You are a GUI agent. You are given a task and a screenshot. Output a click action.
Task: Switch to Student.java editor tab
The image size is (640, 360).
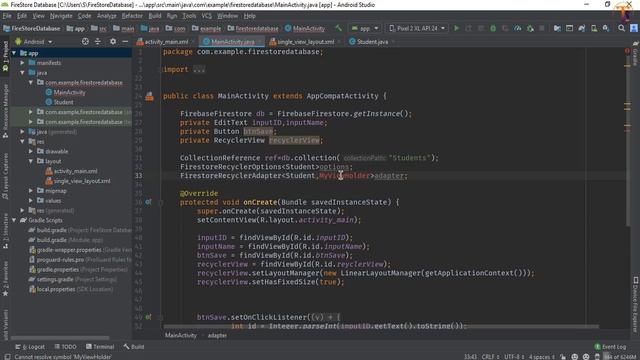[x=372, y=42]
